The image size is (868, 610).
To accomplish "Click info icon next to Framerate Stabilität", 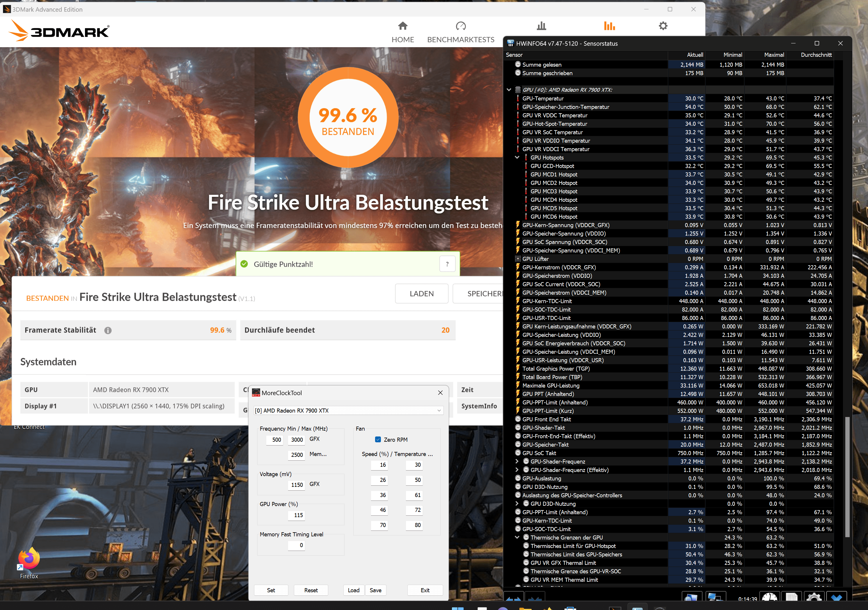I will pyautogui.click(x=108, y=330).
